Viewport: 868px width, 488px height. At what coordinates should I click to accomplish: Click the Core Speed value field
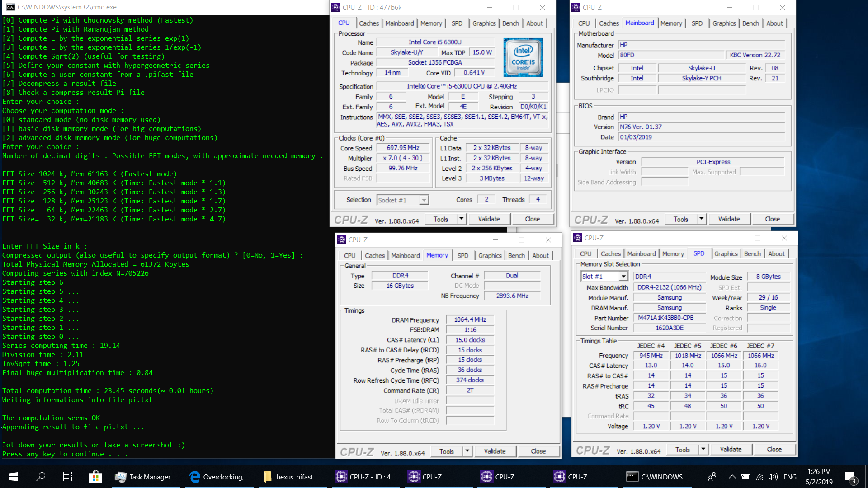[x=403, y=148]
